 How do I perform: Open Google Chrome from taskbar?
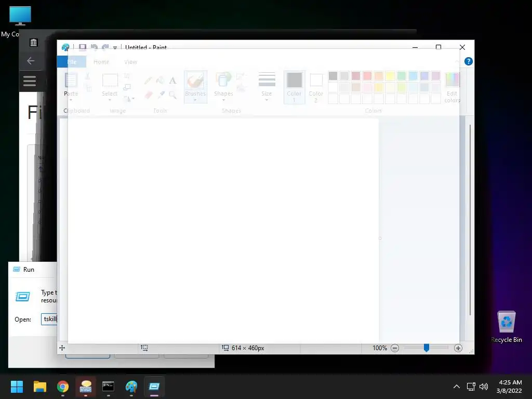63,387
